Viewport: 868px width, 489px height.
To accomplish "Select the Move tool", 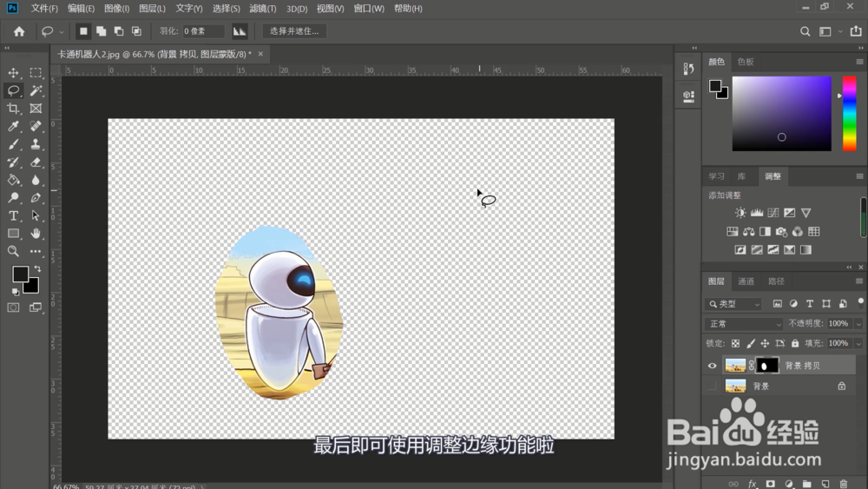I will pyautogui.click(x=13, y=73).
